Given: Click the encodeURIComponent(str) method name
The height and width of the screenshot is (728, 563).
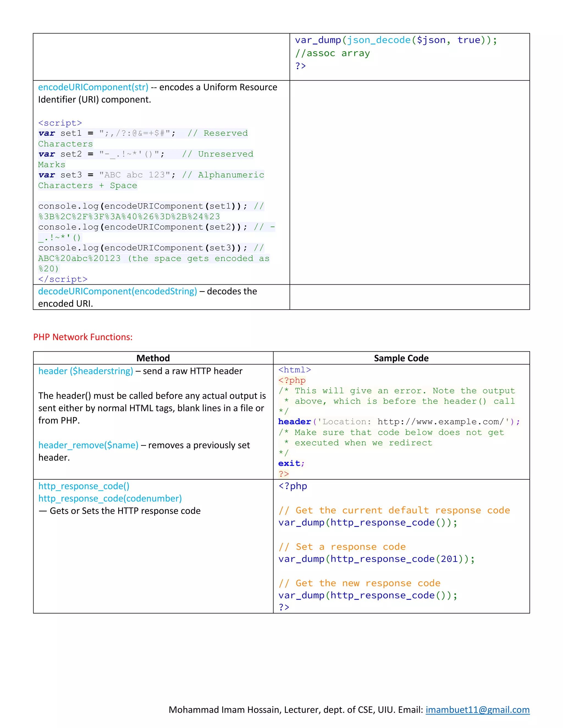Looking at the screenshot, I should click(x=93, y=87).
